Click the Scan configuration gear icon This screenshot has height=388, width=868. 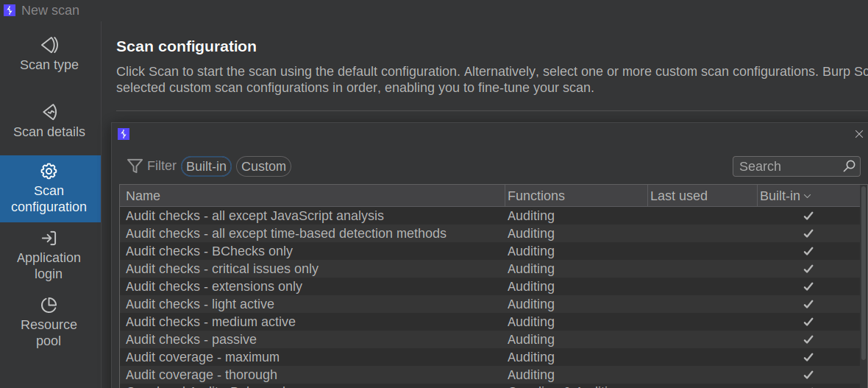pos(49,171)
